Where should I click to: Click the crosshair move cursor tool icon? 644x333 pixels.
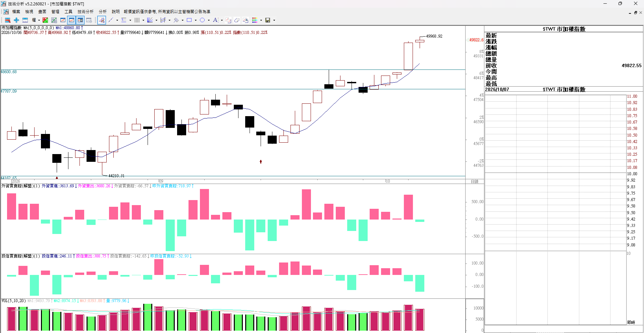[x=16, y=20]
